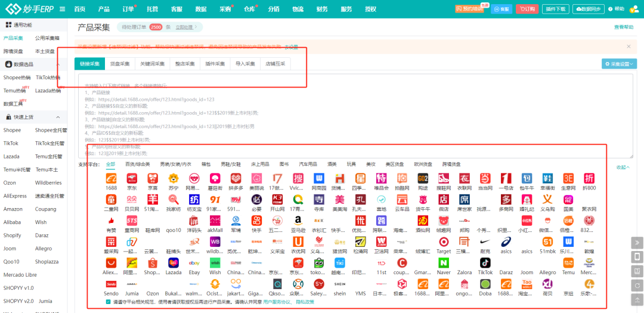Open the 查看帮助 link
The image size is (644, 313).
pyautogui.click(x=624, y=27)
